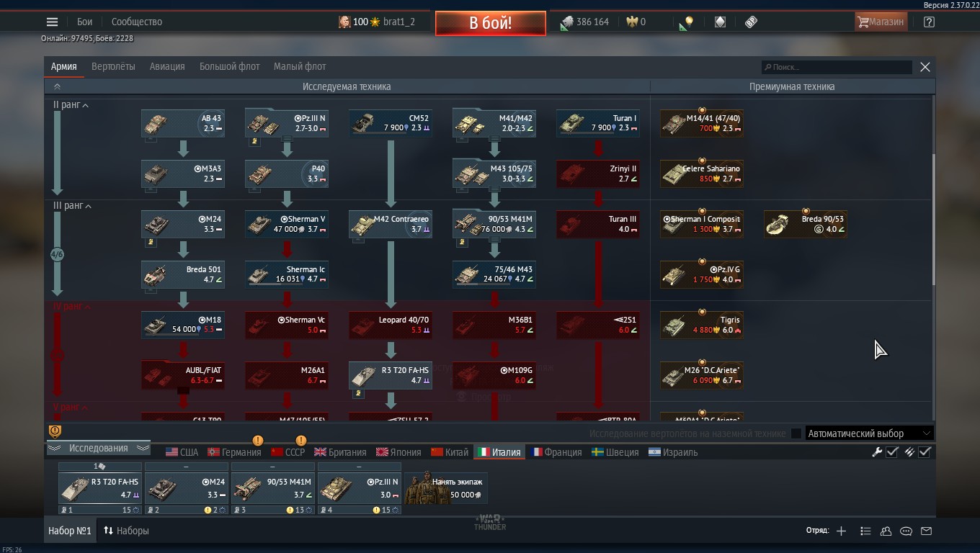Click the wrench auto-repair icon
The image size is (980, 553).
coord(877,452)
